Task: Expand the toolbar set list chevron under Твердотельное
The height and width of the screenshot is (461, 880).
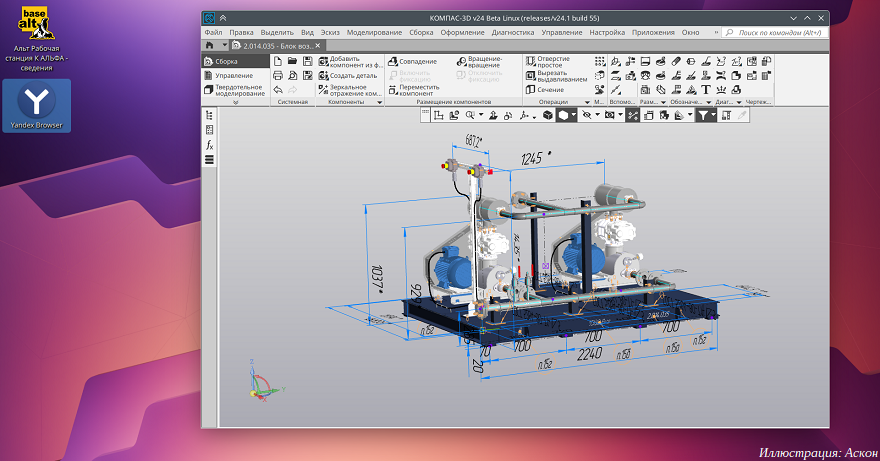Action: tap(236, 102)
